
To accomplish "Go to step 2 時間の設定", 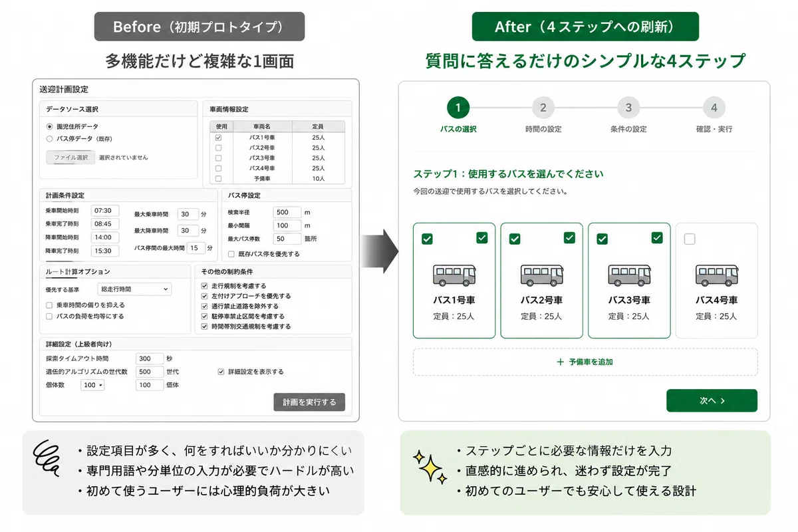I will tap(543, 107).
